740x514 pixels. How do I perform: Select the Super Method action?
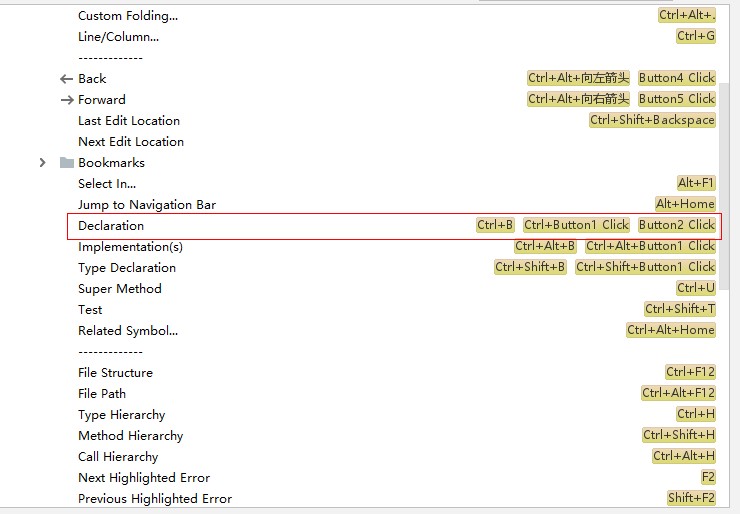(120, 289)
